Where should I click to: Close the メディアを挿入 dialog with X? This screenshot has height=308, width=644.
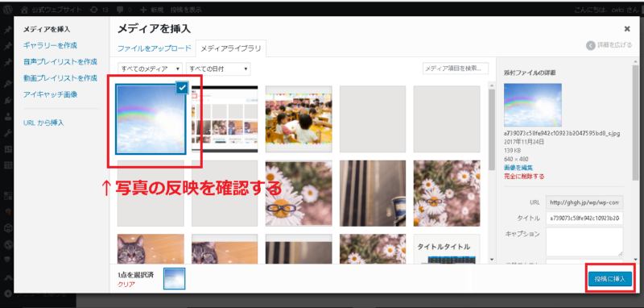(627, 29)
